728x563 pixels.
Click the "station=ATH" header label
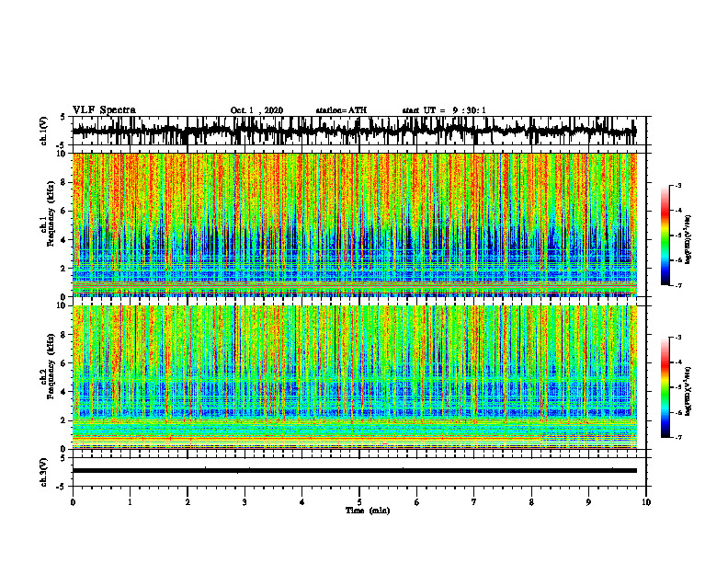(341, 110)
